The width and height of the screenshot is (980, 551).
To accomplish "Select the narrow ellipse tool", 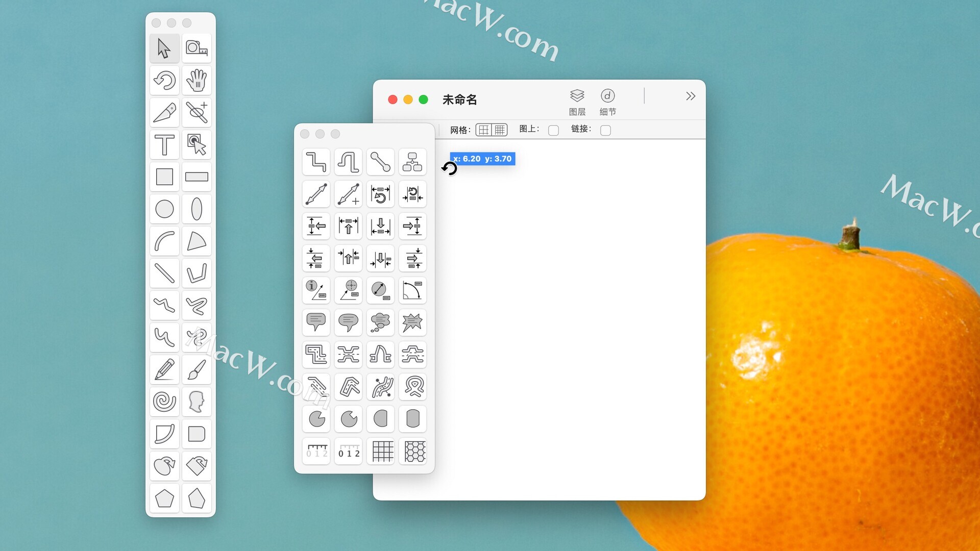I will (197, 209).
